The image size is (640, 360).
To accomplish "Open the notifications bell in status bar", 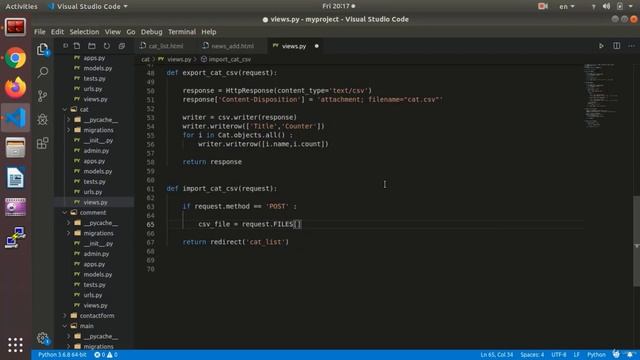I will 630,354.
